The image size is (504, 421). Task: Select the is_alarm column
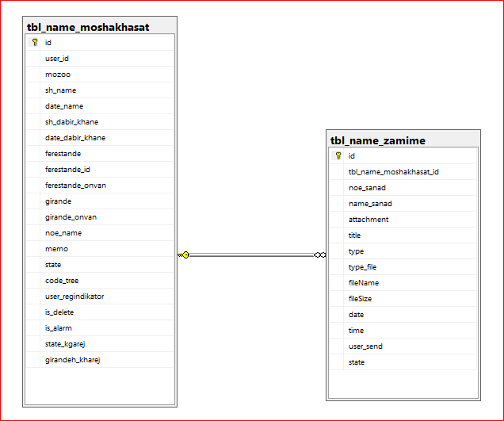click(x=100, y=328)
